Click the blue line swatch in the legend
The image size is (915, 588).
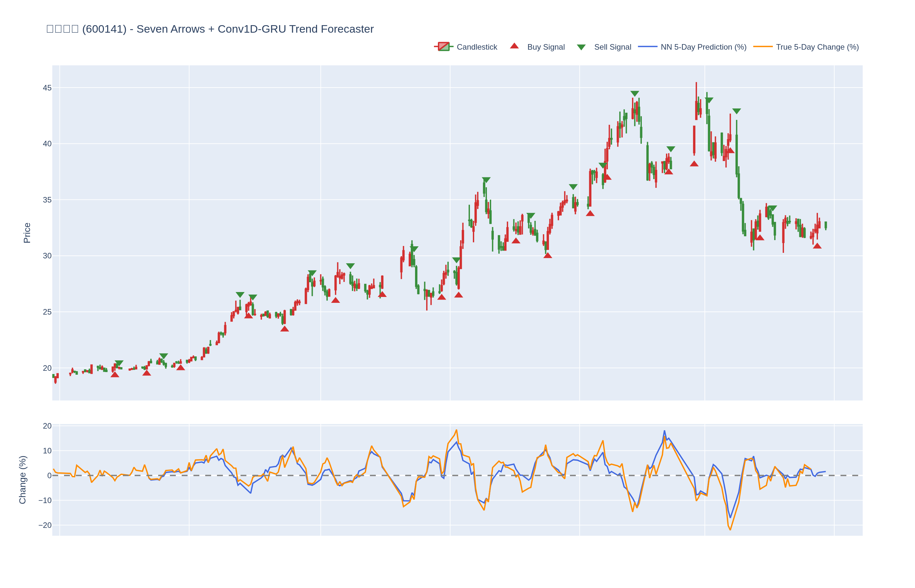pyautogui.click(x=647, y=47)
